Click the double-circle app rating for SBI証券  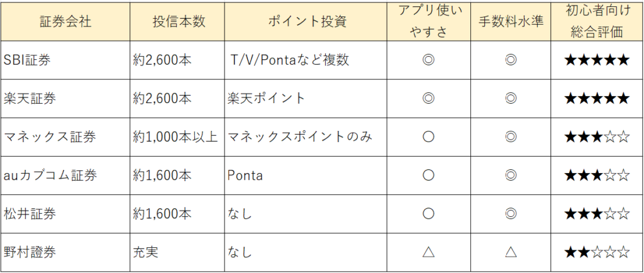pyautogui.click(x=428, y=60)
